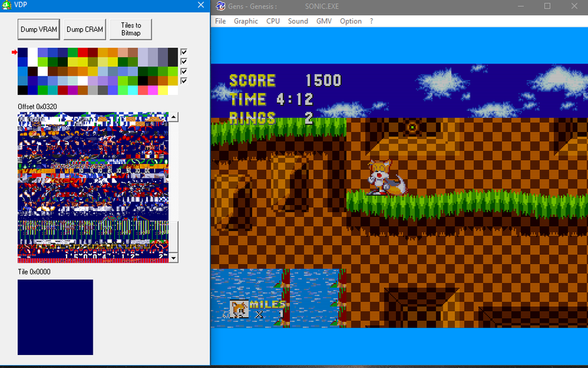This screenshot has height=368, width=588.
Task: Pick the white swatch in top palette row
Action: pyautogui.click(x=33, y=52)
